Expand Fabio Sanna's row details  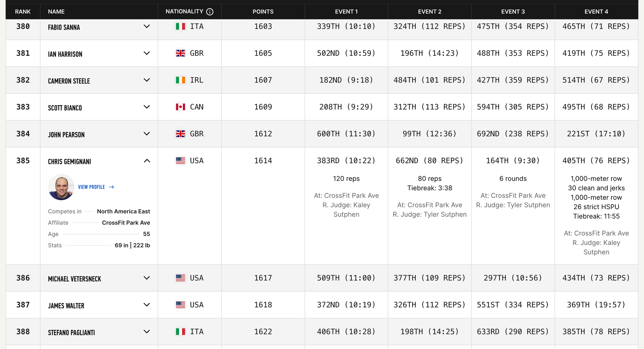tap(147, 26)
